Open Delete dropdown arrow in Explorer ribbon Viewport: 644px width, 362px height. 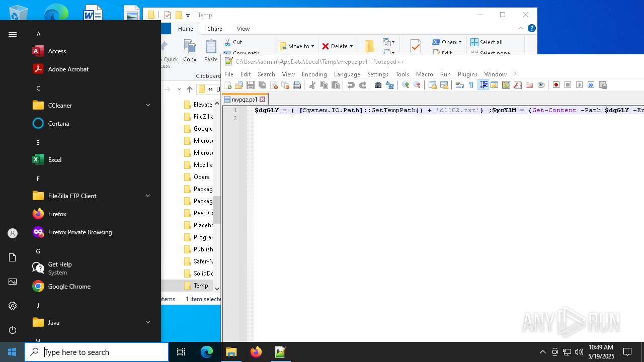(x=351, y=46)
